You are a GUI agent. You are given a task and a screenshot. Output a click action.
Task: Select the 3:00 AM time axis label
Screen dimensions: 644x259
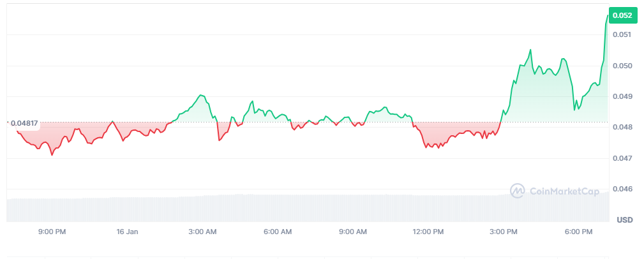pyautogui.click(x=202, y=232)
